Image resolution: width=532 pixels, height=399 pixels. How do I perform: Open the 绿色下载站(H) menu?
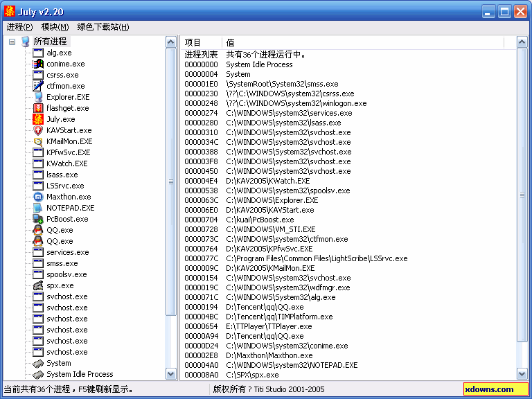[x=103, y=27]
